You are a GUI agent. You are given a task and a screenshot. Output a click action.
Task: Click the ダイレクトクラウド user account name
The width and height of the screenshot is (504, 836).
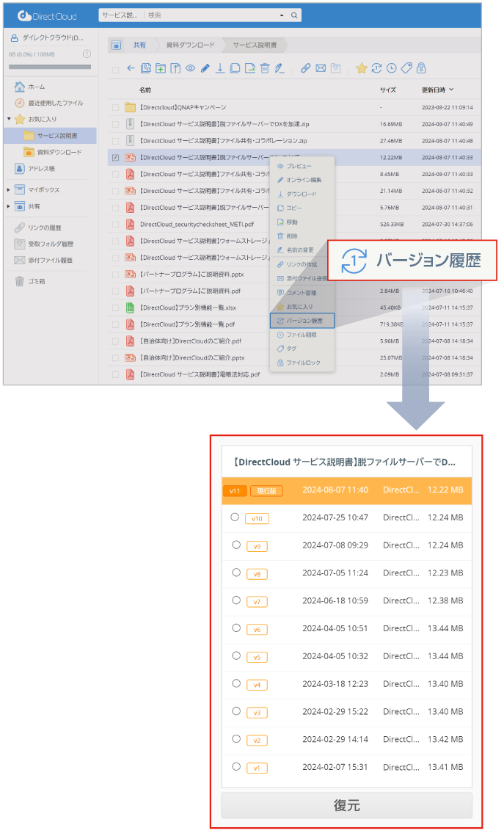[x=52, y=38]
